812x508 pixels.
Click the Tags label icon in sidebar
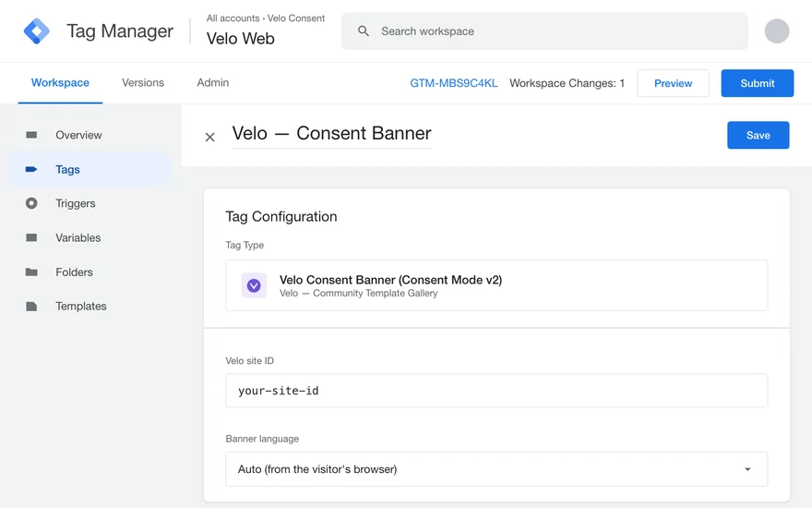pyautogui.click(x=31, y=170)
